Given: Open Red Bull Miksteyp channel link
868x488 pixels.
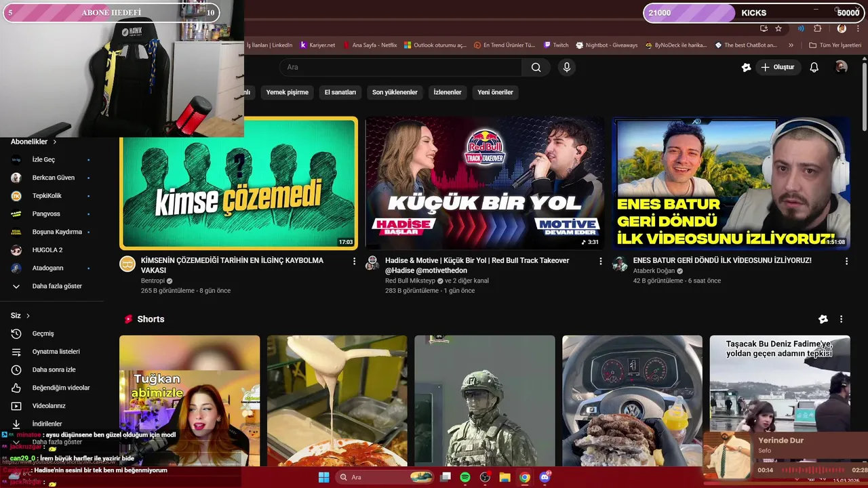Looking at the screenshot, I should click(410, 281).
